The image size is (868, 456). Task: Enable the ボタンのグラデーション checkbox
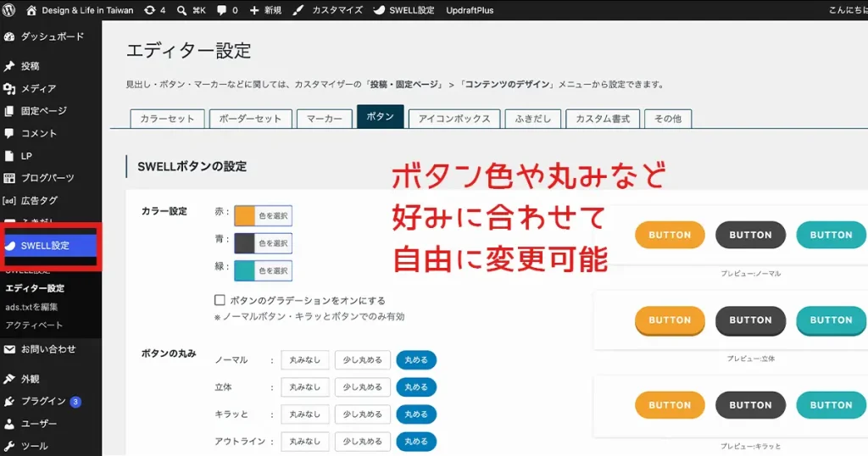(220, 300)
